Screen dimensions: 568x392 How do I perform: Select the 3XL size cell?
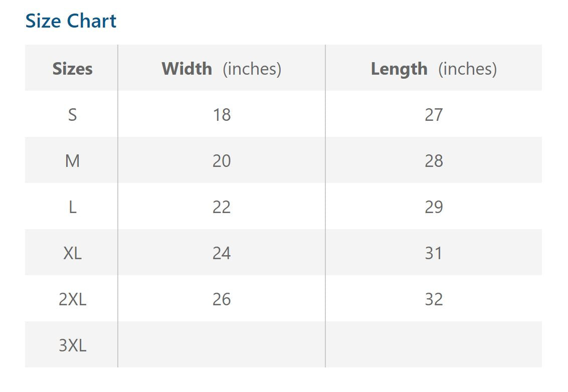[x=72, y=345]
